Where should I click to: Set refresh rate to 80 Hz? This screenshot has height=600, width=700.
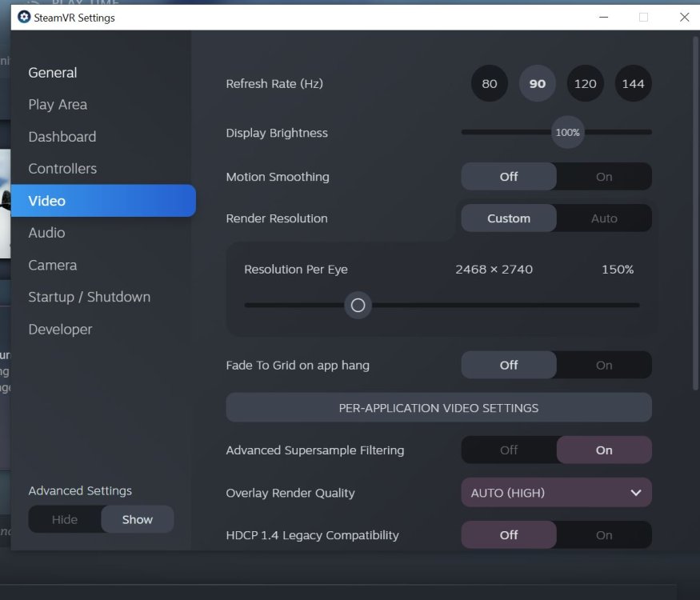(x=490, y=84)
